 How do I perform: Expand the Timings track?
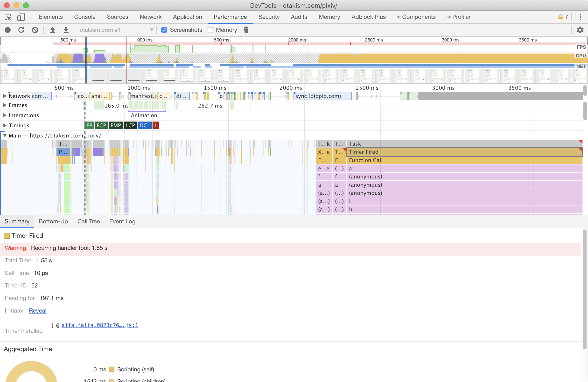(5, 125)
